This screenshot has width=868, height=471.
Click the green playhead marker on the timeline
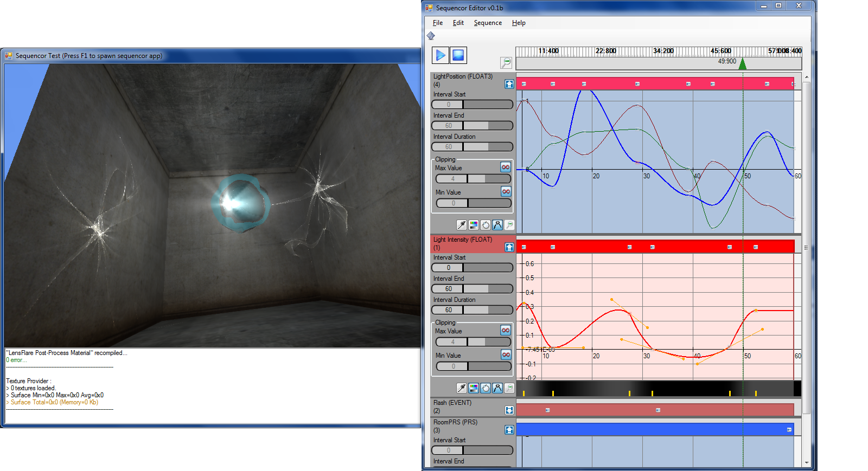coord(743,64)
